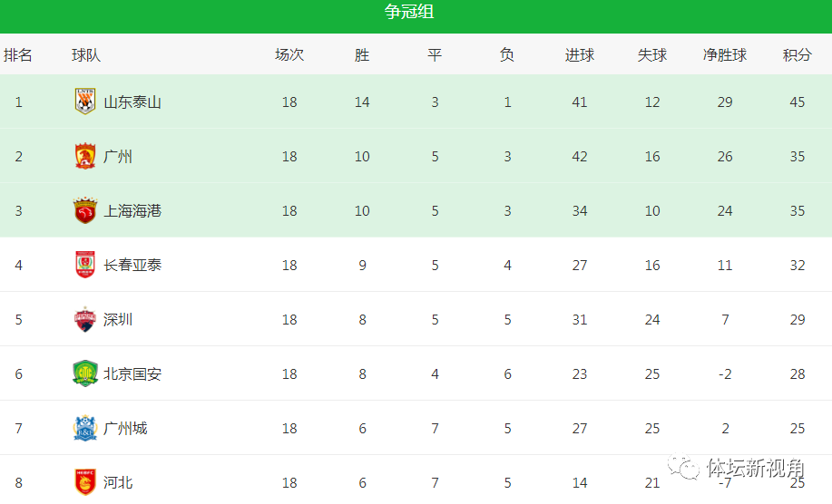The height and width of the screenshot is (504, 832).
Task: Click the 山东泰山 team logo
Action: click(85, 102)
